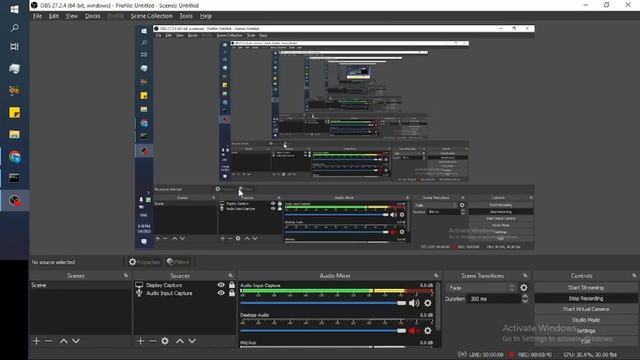Hide the Display Capture source with its eye
The height and width of the screenshot is (360, 640).
tap(221, 285)
